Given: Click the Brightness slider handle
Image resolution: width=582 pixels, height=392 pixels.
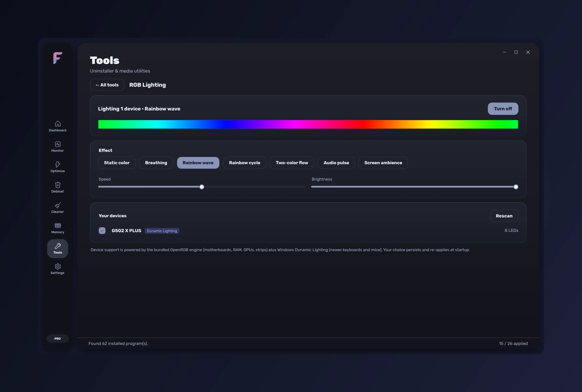Looking at the screenshot, I should [516, 187].
